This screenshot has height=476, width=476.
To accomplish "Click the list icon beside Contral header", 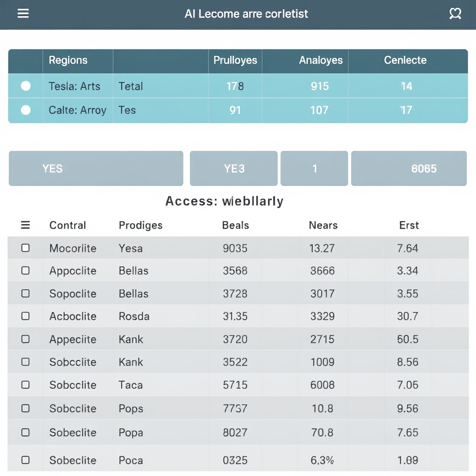I will pyautogui.click(x=26, y=225).
